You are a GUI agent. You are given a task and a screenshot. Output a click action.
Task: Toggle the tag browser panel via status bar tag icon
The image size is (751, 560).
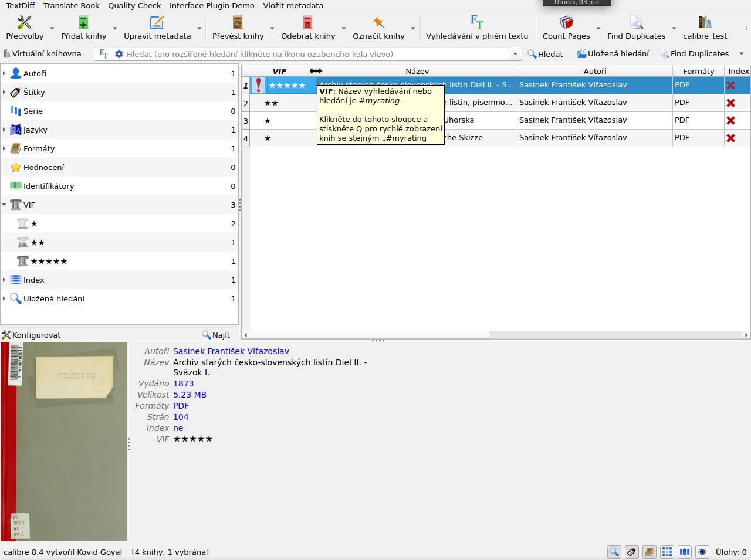pyautogui.click(x=632, y=552)
